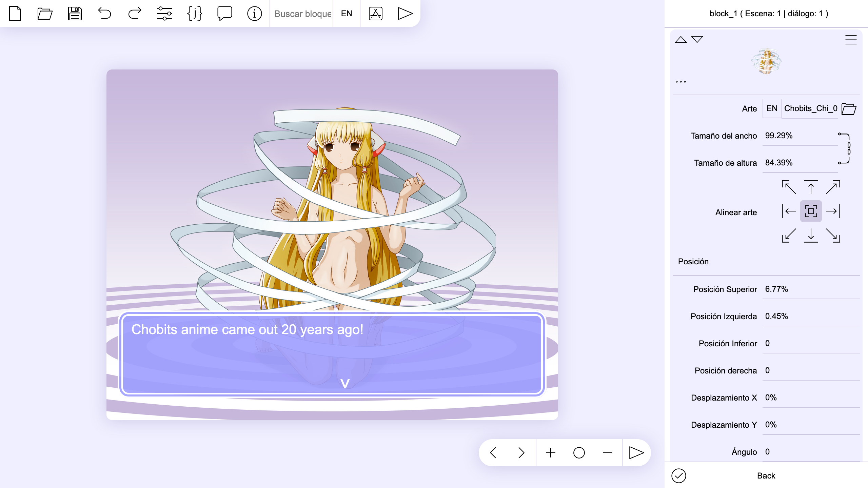Image resolution: width=868 pixels, height=488 pixels.
Task: Move the art layer down with the down triangle
Action: click(x=697, y=40)
